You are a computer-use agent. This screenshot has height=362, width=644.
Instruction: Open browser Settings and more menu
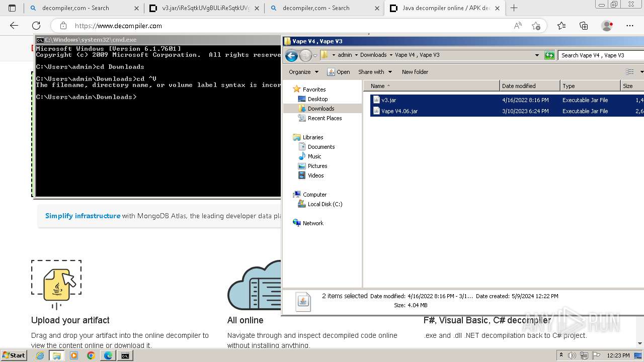point(630,26)
